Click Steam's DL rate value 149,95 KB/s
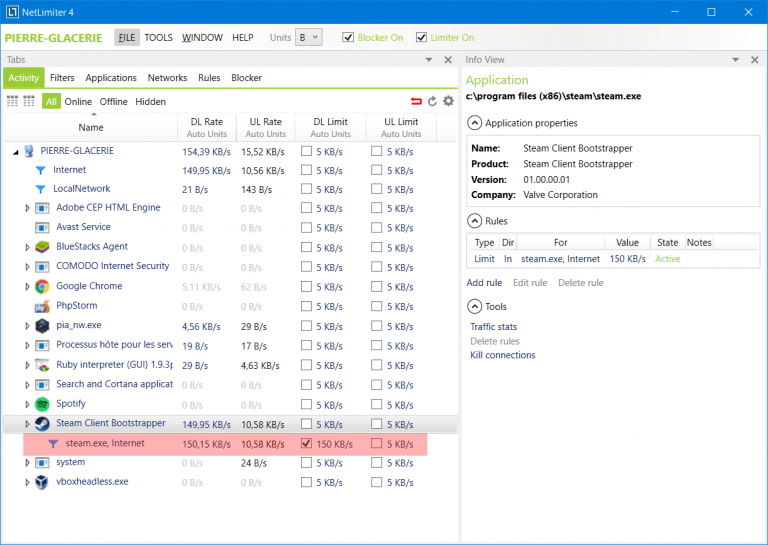768x545 pixels. pos(206,425)
